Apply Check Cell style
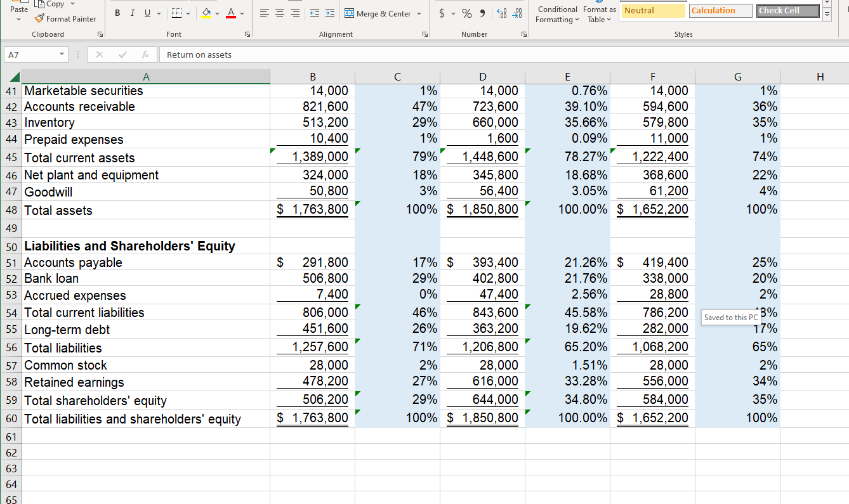The width and height of the screenshot is (849, 504). point(787,10)
